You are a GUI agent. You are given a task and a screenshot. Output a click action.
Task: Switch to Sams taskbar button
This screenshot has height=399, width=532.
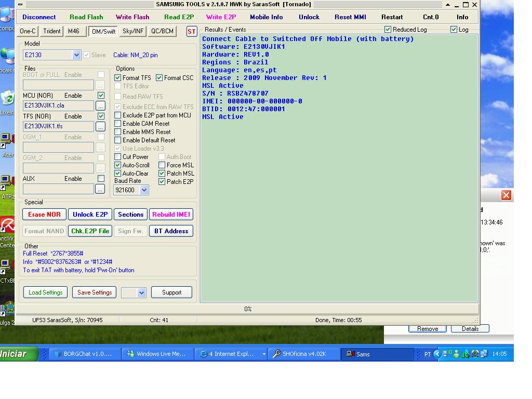[x=376, y=354]
